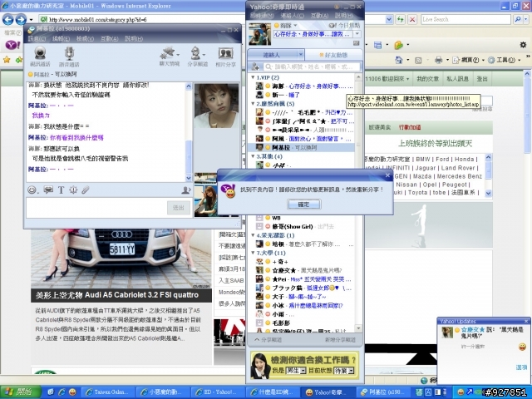This screenshot has height=399, width=532.
Task: Collapse the seventh contact group (11)
Action: click(253, 253)
